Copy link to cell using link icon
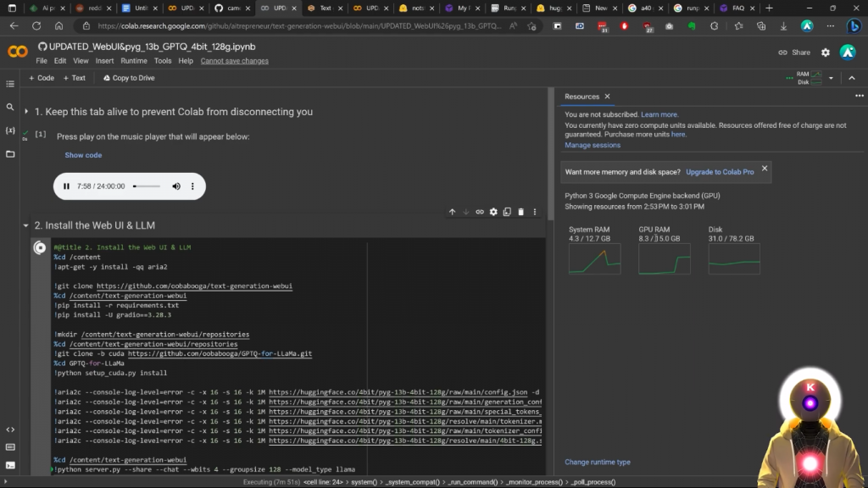 [480, 212]
